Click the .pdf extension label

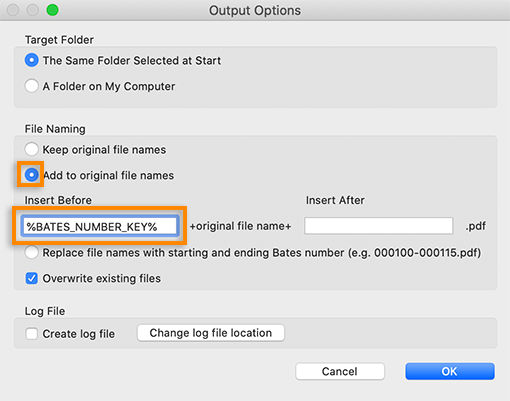pos(476,226)
